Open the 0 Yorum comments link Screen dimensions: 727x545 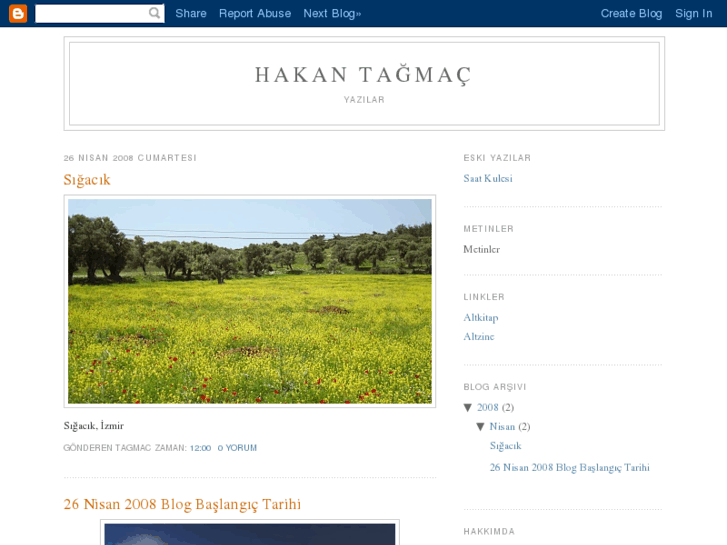(x=237, y=448)
